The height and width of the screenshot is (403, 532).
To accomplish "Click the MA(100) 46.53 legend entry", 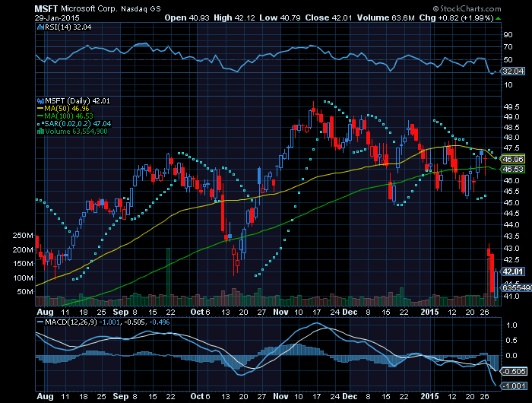I will coord(69,116).
